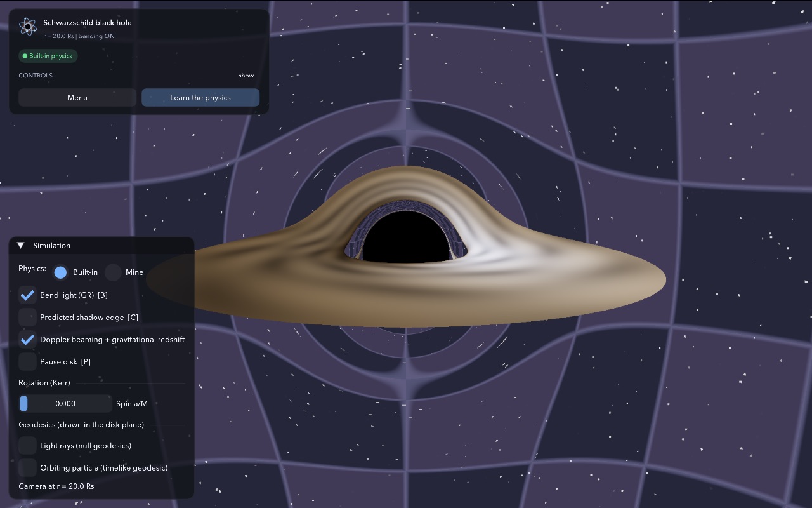This screenshot has width=812, height=508.
Task: Open Learn the physics
Action: (x=200, y=98)
